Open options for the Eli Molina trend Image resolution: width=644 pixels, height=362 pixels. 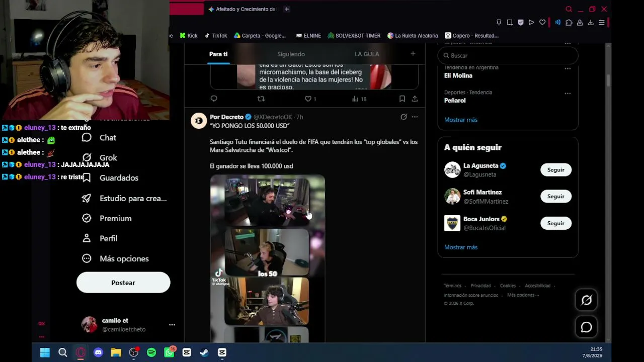568,68
